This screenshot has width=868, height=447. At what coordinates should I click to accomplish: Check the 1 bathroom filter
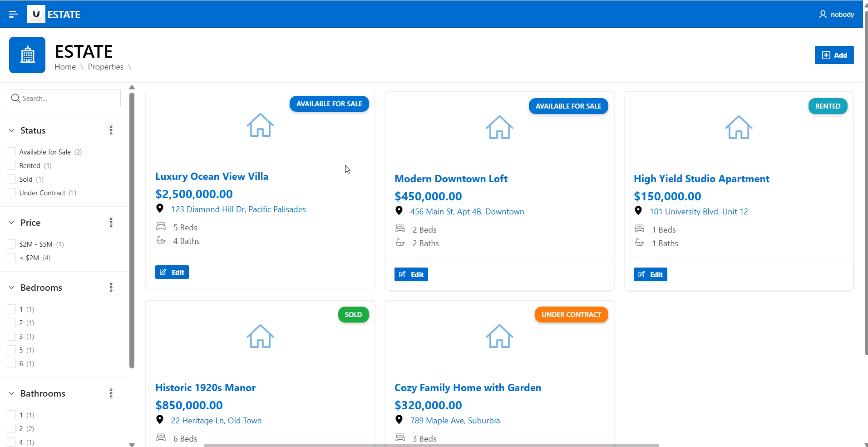pos(11,415)
